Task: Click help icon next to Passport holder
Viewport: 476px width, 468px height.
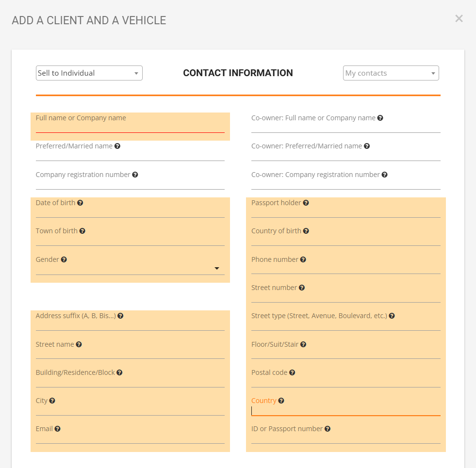Action: pos(306,203)
